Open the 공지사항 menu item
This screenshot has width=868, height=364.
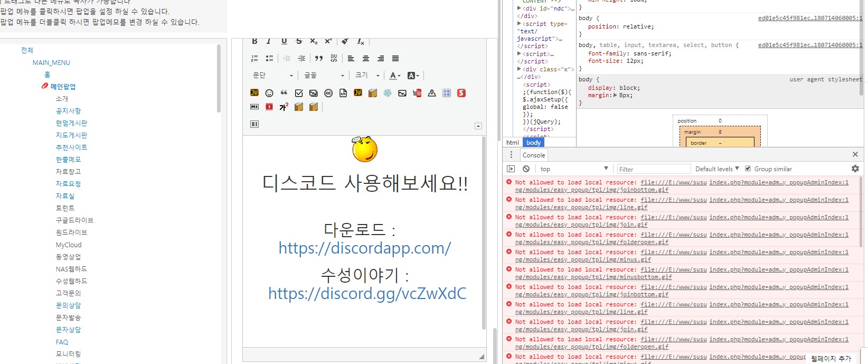click(x=68, y=111)
